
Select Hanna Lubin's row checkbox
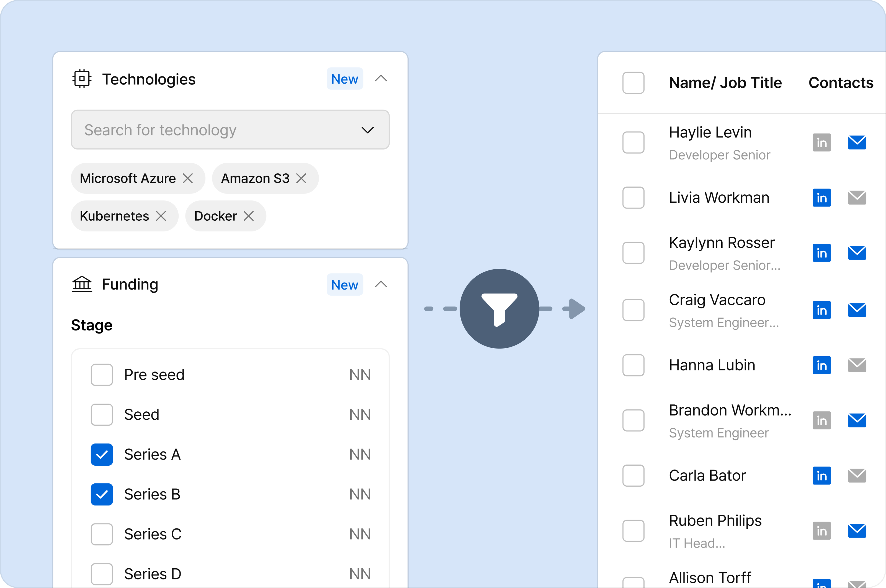[x=633, y=365]
